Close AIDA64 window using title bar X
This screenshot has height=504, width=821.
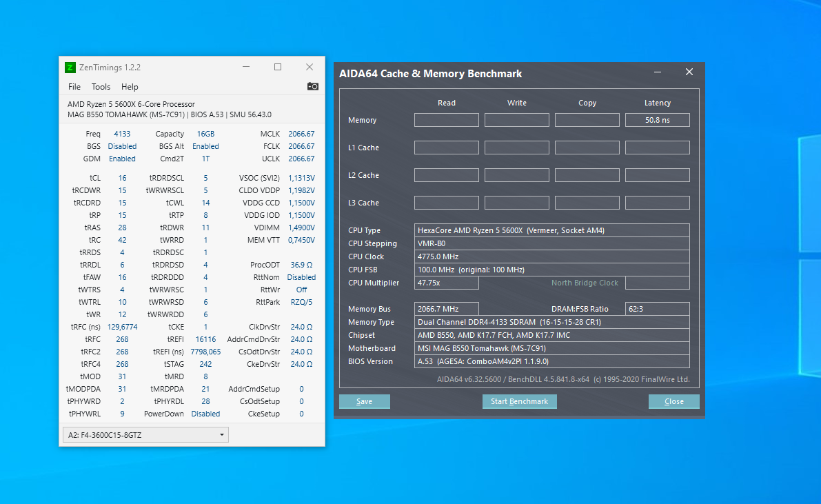tap(689, 72)
